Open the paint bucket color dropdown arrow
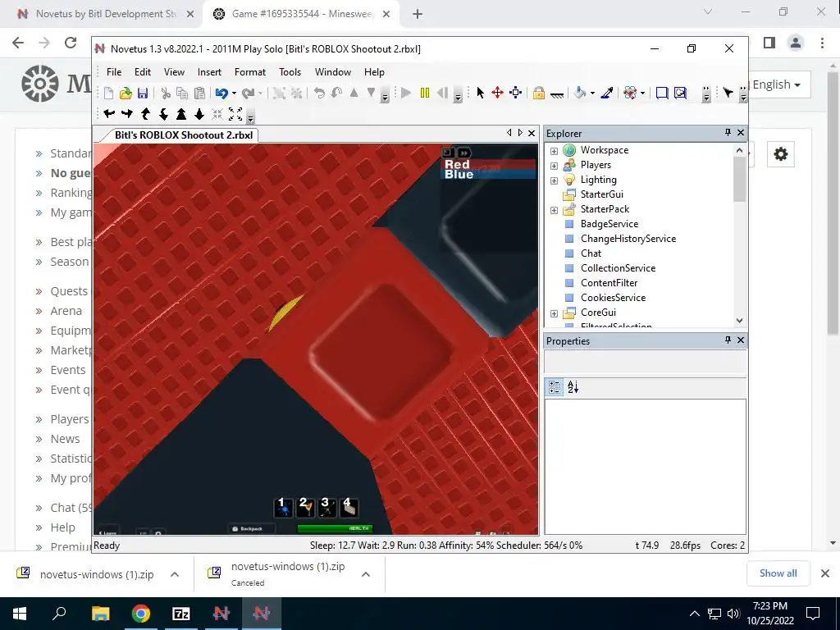 tap(592, 94)
